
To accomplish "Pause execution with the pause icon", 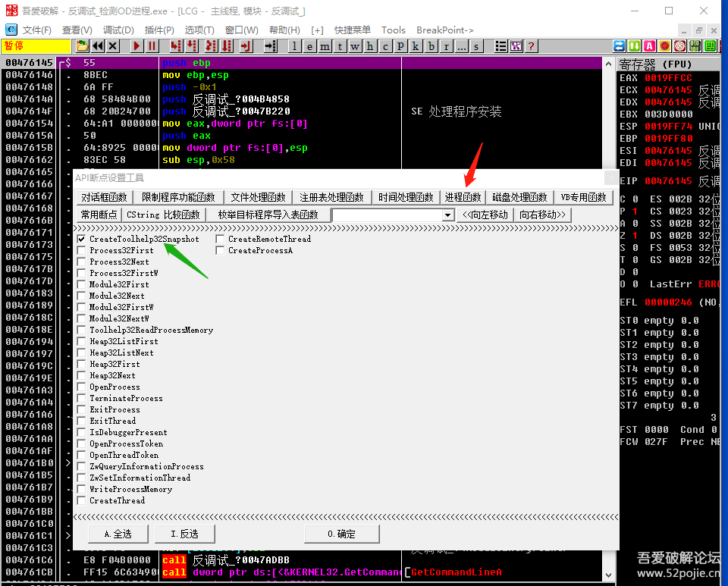I will pyautogui.click(x=153, y=46).
